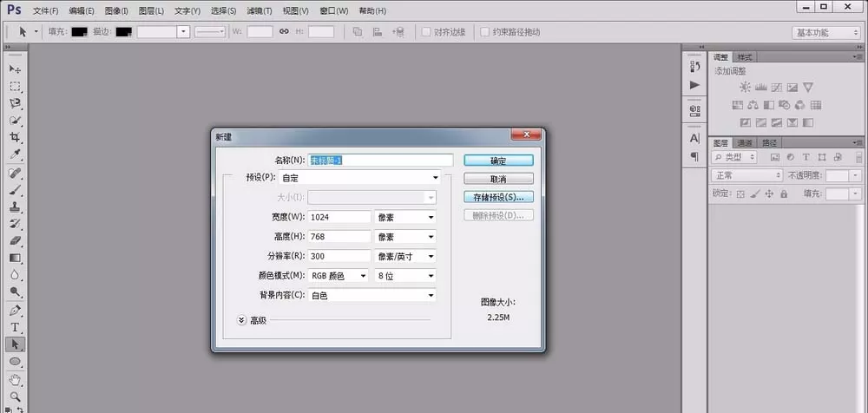Click the 存储预设 button

pos(498,197)
